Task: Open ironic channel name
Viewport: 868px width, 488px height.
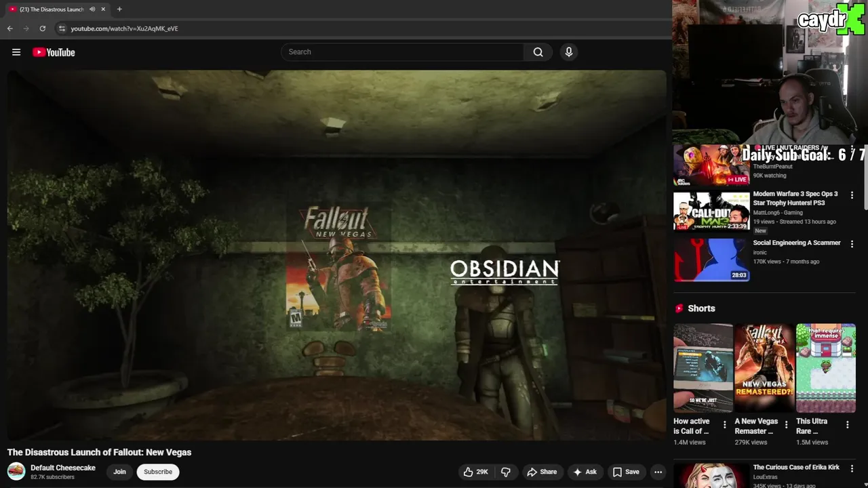Action: (759, 253)
